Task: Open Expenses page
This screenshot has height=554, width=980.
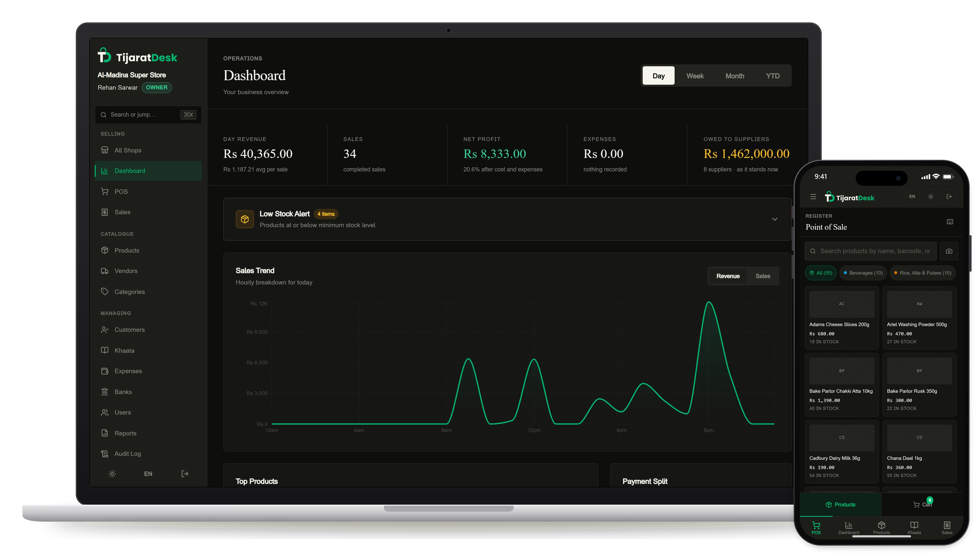Action: pyautogui.click(x=148, y=371)
